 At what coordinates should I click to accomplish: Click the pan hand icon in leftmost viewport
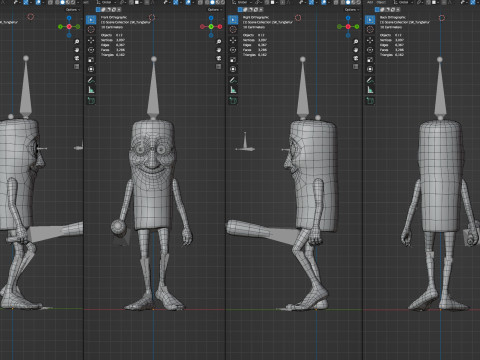pyautogui.click(x=77, y=50)
